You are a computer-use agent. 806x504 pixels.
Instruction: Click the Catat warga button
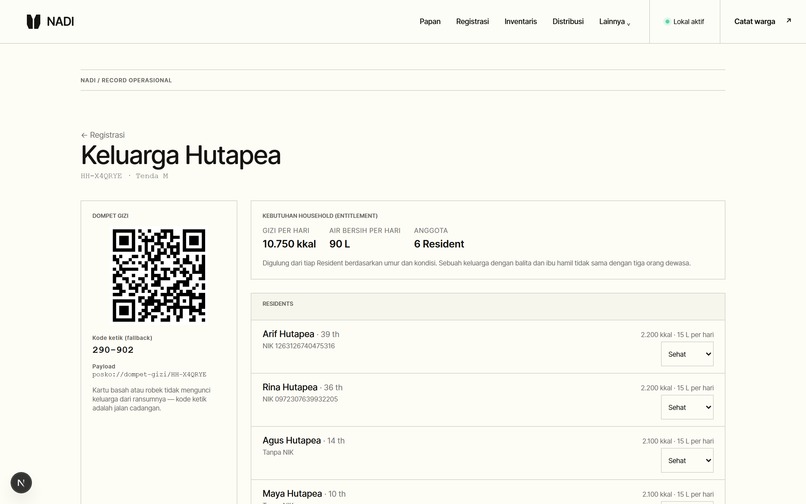[763, 22]
